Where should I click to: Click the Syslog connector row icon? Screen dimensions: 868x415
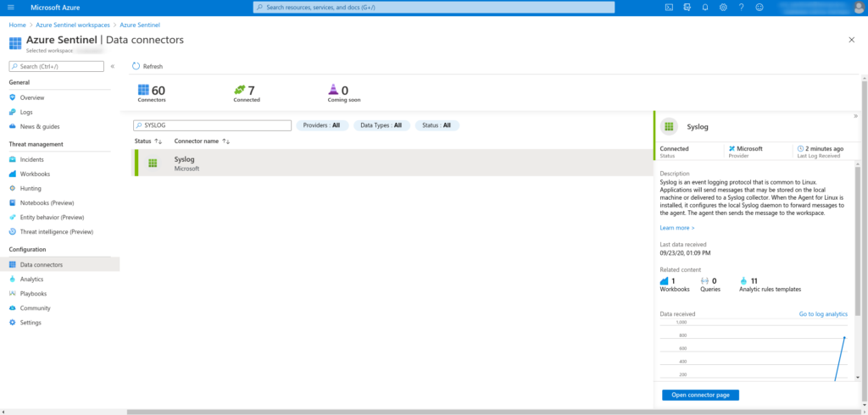pyautogui.click(x=153, y=163)
